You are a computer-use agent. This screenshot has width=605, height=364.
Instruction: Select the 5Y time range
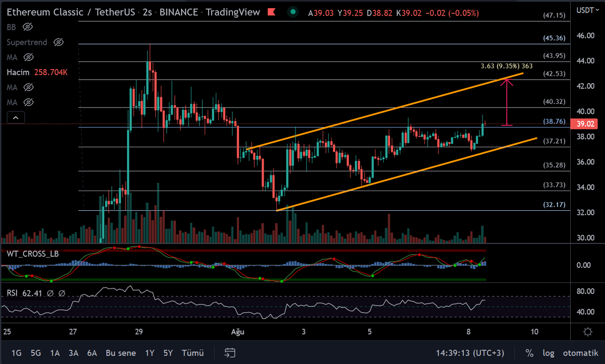[x=169, y=353]
